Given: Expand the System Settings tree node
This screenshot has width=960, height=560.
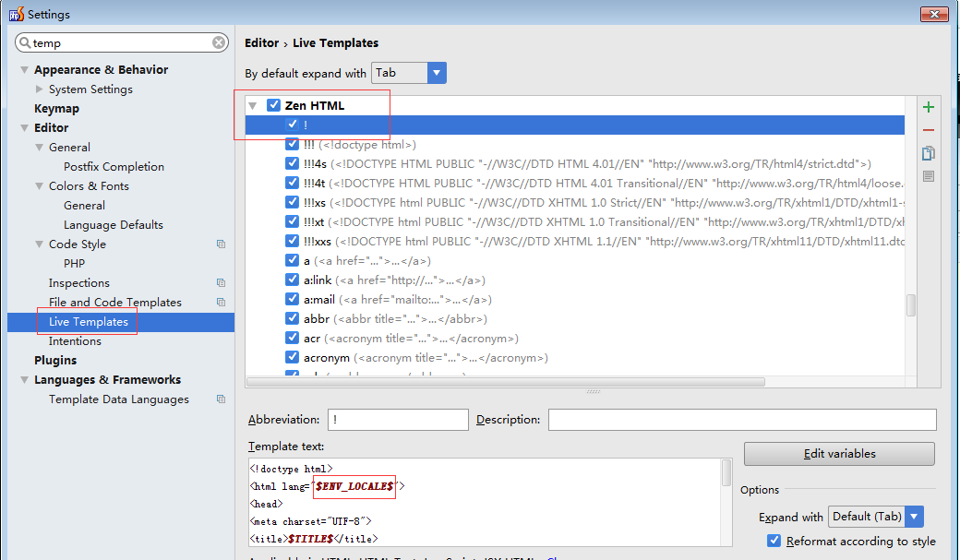Looking at the screenshot, I should click(x=39, y=89).
